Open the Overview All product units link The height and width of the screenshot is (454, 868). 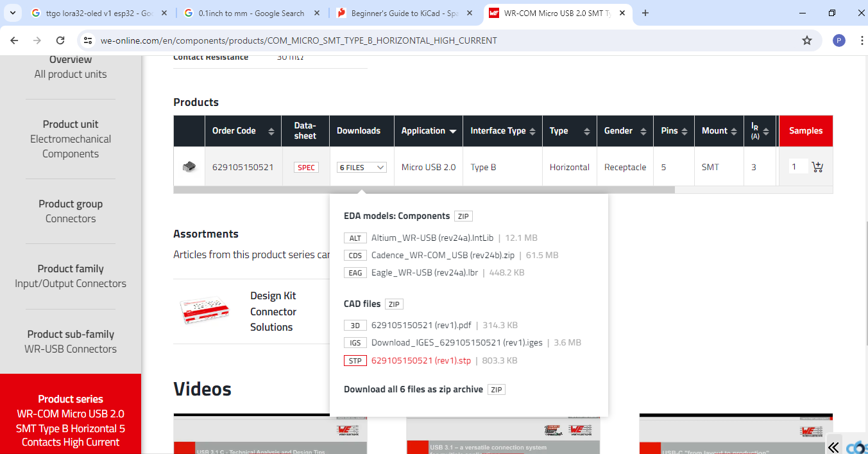pyautogui.click(x=71, y=67)
